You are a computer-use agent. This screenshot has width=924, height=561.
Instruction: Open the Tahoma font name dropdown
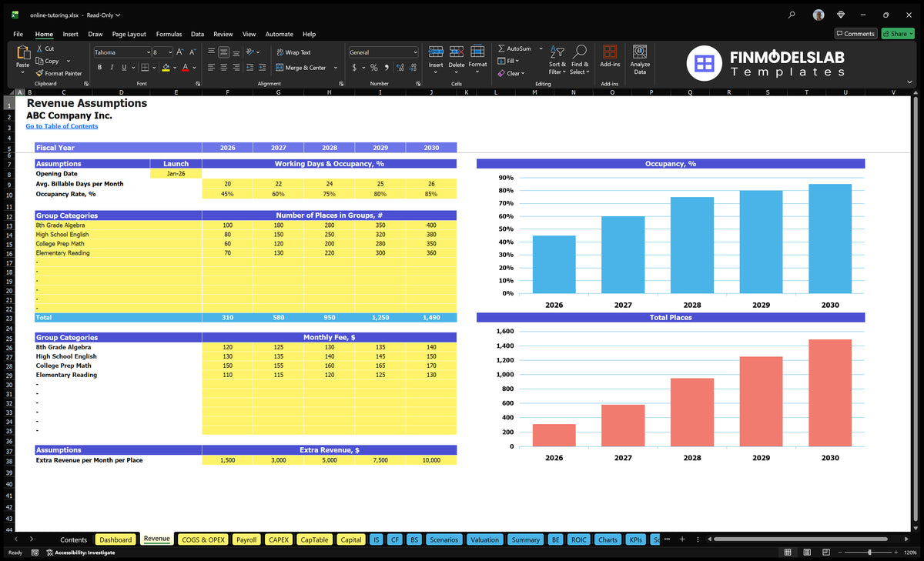click(x=147, y=52)
